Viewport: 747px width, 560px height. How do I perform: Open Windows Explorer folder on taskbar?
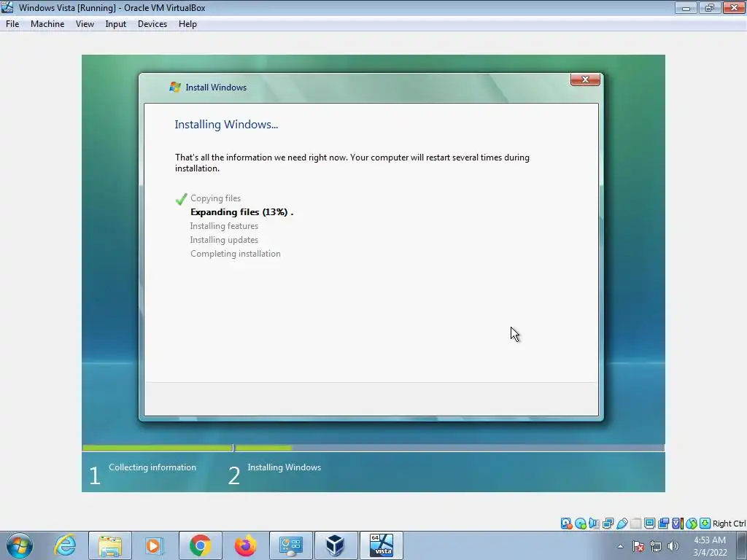pos(110,545)
